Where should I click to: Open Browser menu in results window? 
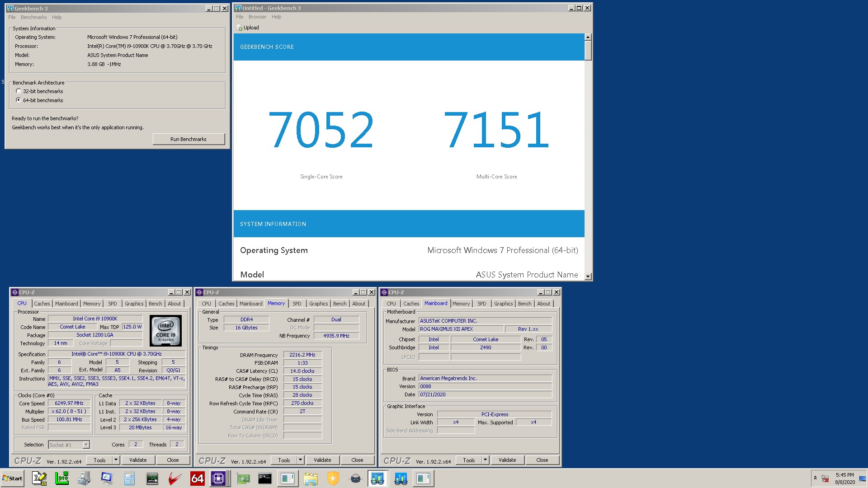257,17
